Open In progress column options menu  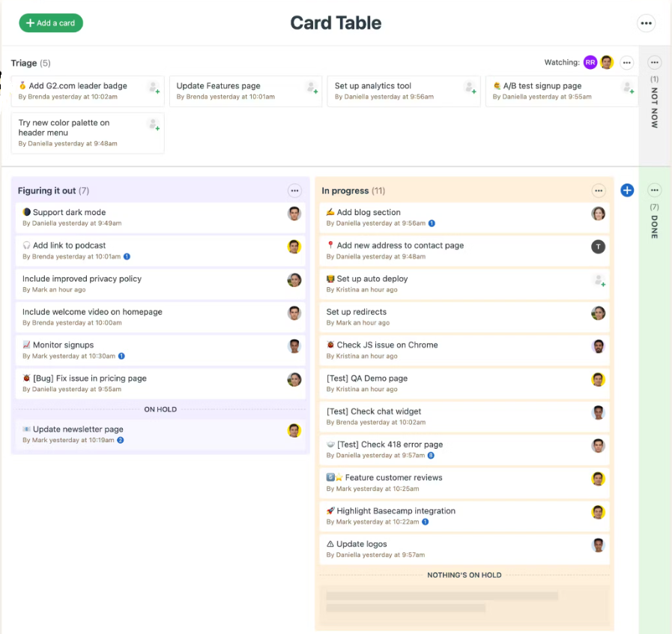[x=598, y=191]
